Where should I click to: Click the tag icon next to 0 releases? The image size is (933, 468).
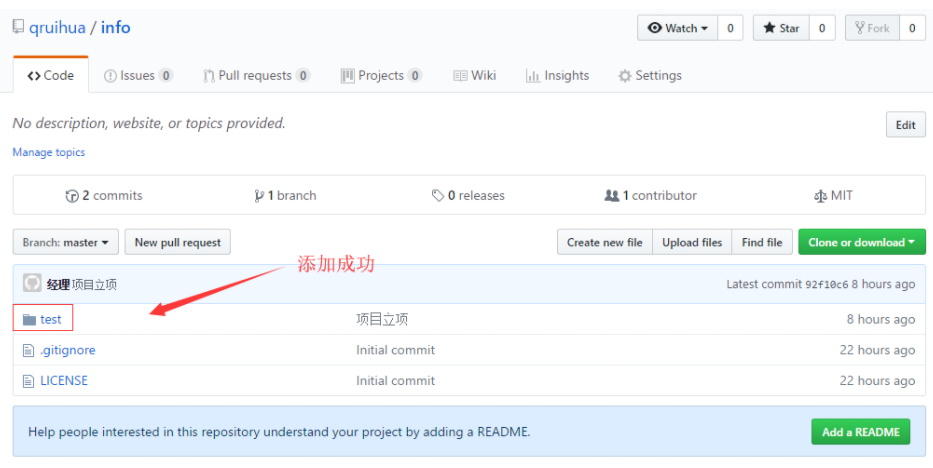coord(438,196)
